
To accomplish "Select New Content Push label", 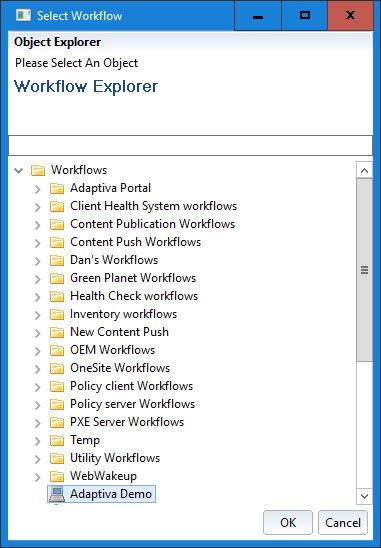I will click(x=119, y=332).
